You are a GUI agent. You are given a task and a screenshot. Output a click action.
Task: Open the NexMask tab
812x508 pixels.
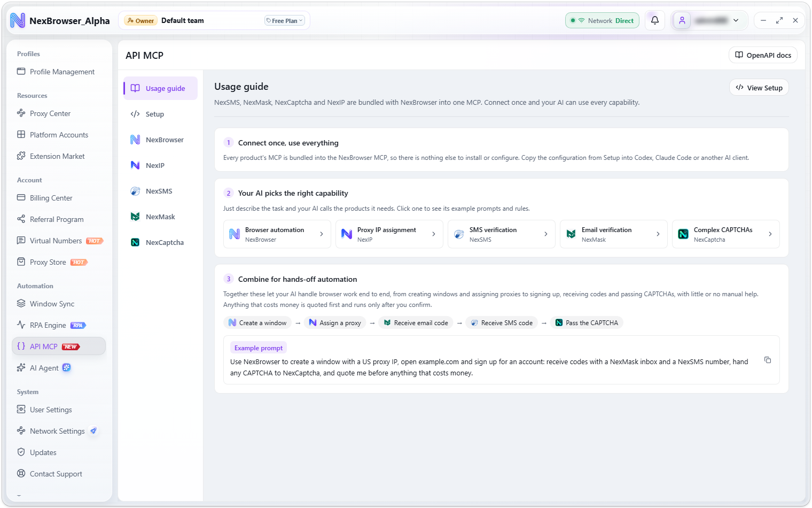click(x=160, y=217)
